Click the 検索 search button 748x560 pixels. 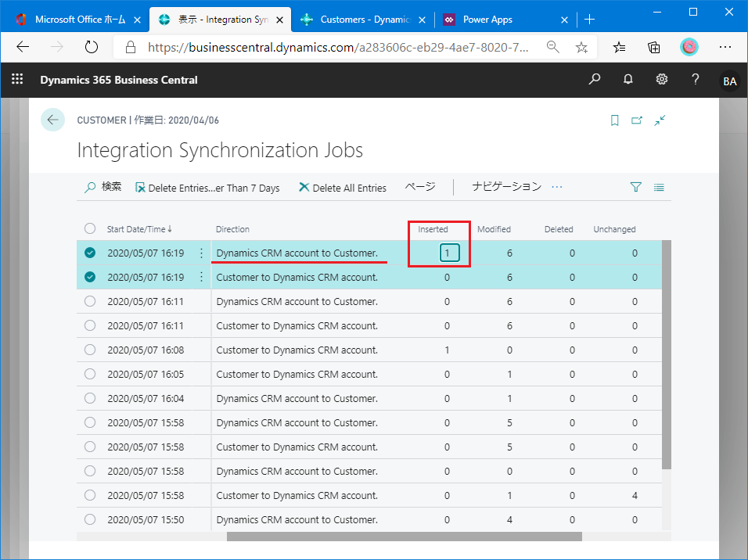[103, 187]
